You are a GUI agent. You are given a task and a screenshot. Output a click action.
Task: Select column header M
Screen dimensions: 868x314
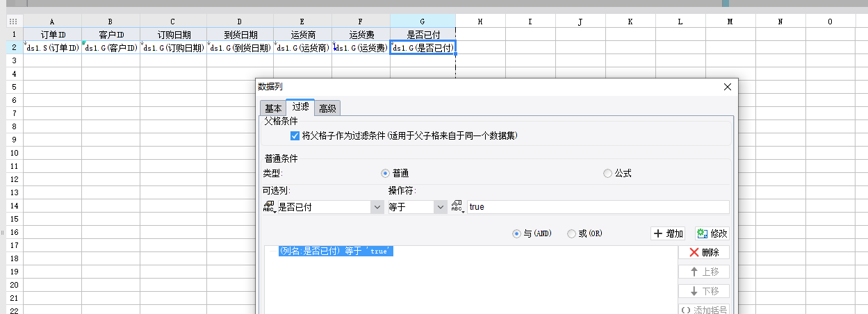point(730,22)
